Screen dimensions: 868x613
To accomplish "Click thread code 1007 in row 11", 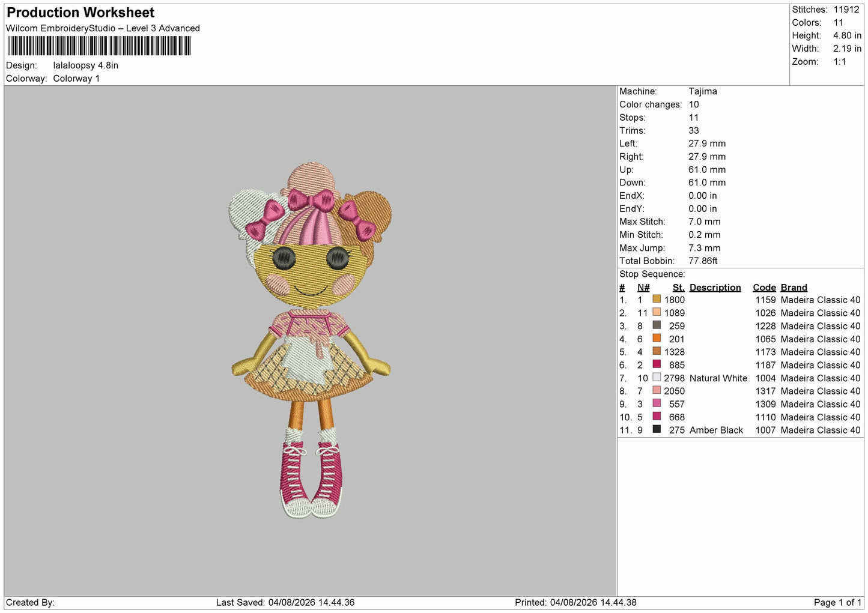I will point(766,430).
